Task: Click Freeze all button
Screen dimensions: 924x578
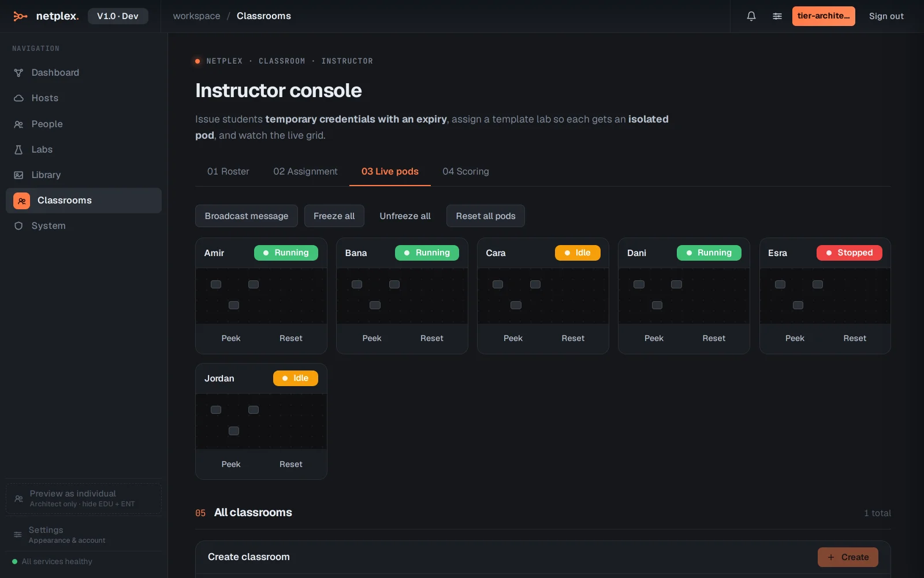Action: [x=334, y=216]
